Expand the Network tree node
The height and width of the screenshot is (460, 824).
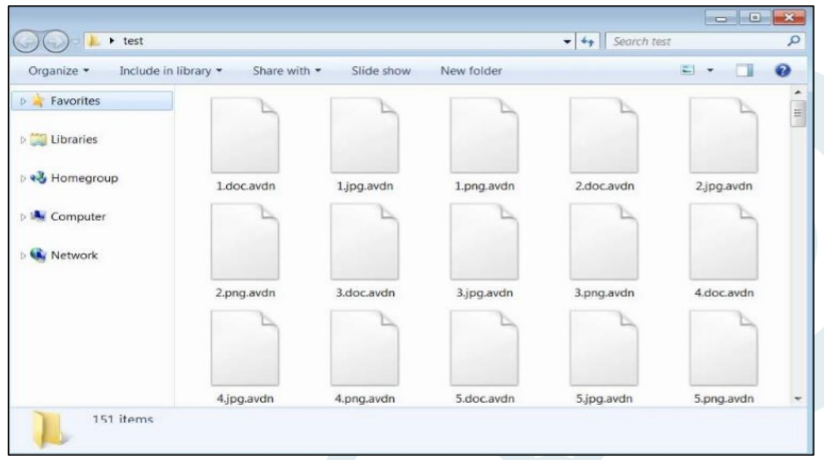coord(23,255)
